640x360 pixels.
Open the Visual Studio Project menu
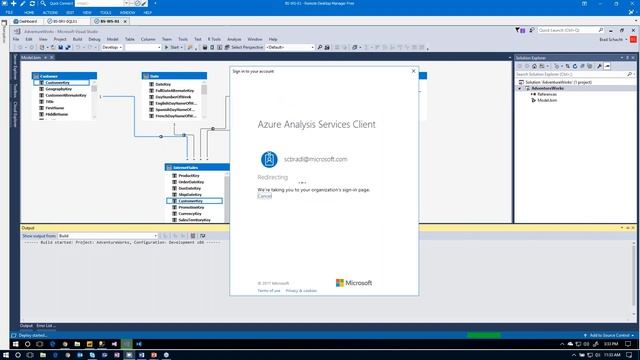click(60, 39)
